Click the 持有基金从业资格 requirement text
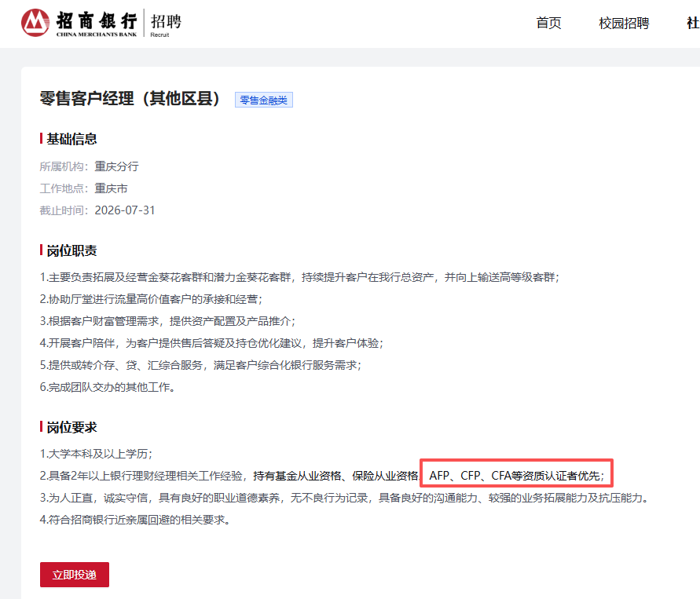Viewport: 700px width, 599px height. point(297,476)
